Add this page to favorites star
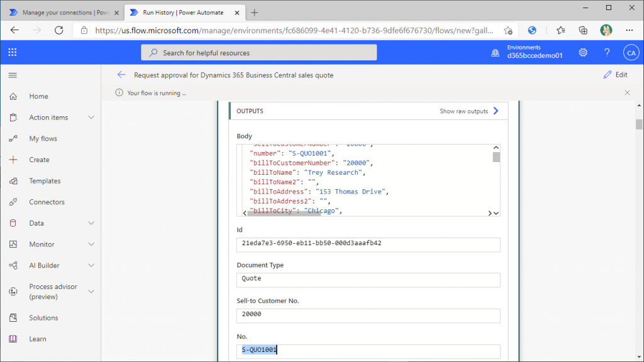Screen dimensions: 644x362 coord(508,30)
